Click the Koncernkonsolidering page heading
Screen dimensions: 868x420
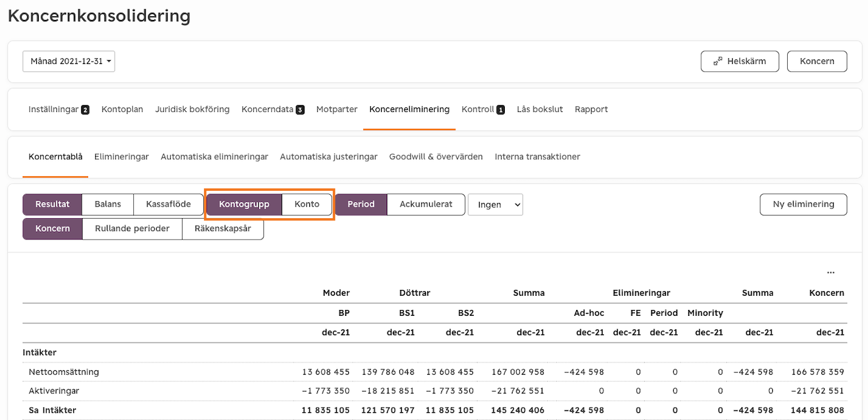click(x=99, y=16)
